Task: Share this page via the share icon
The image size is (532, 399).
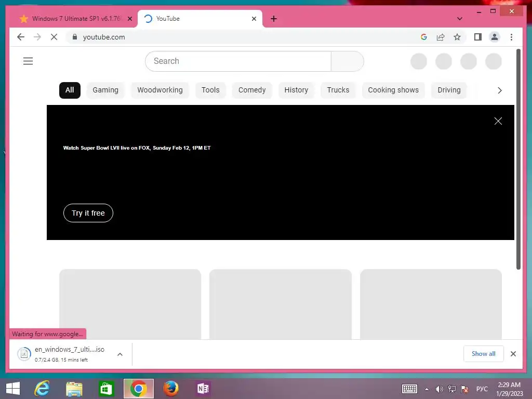Action: 441,37
